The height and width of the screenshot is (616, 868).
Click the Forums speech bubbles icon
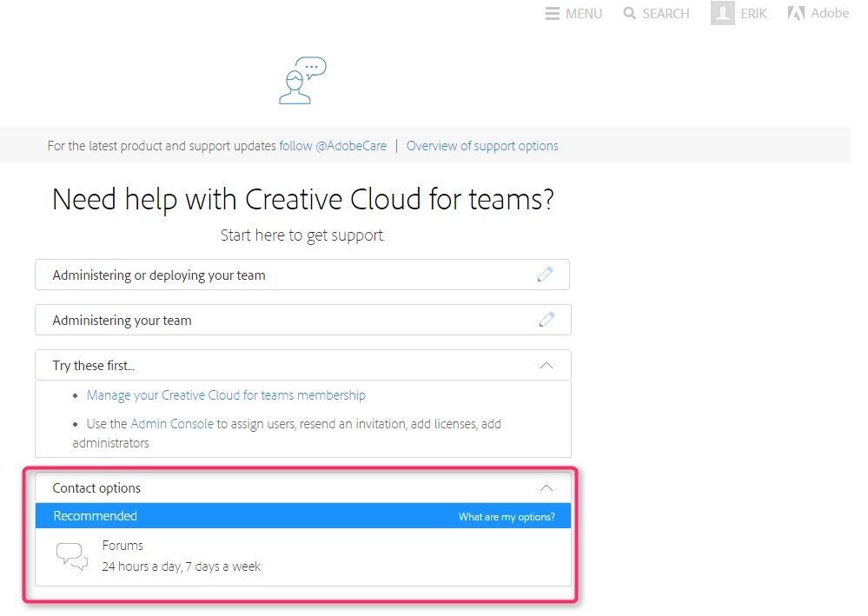(72, 556)
